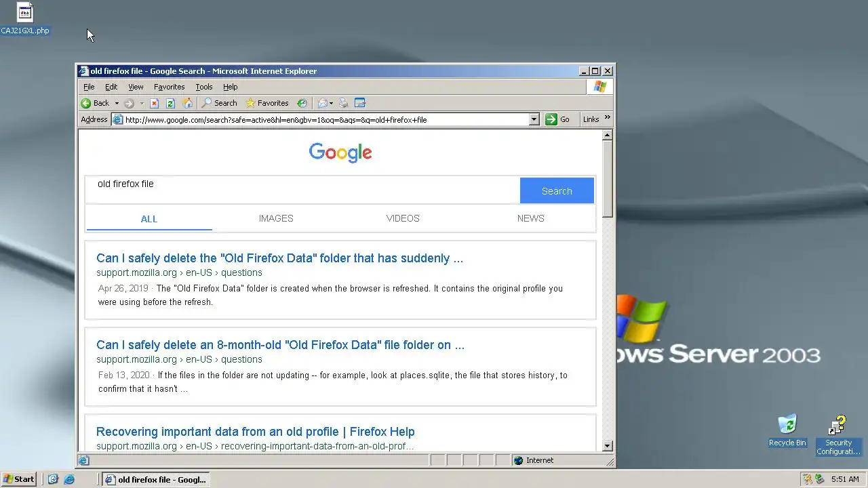The width and height of the screenshot is (868, 488).
Task: Expand the Mail button dropdown arrow
Action: 331,103
